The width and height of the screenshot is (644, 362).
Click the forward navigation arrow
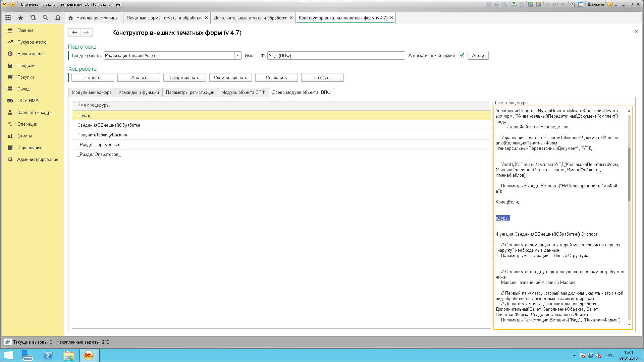click(x=87, y=32)
